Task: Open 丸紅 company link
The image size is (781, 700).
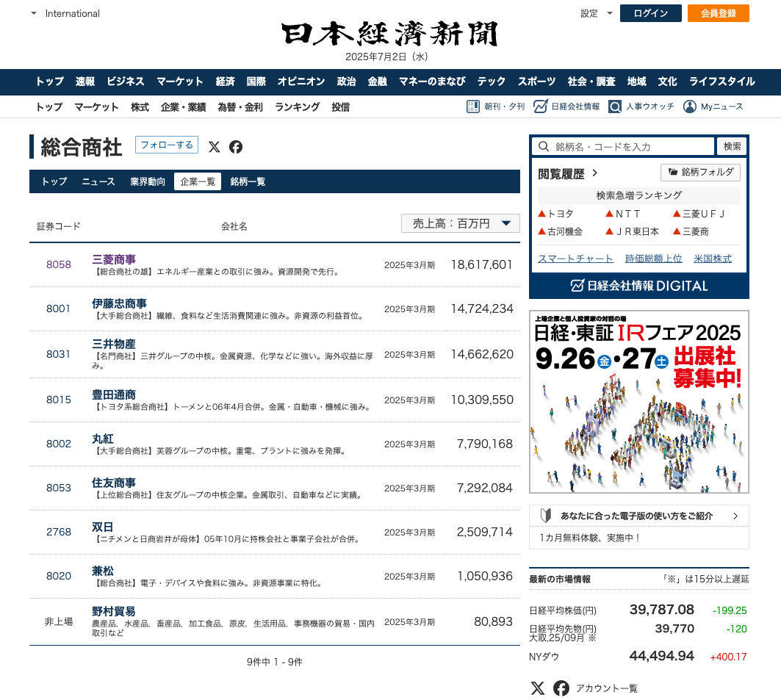Action: click(x=103, y=439)
